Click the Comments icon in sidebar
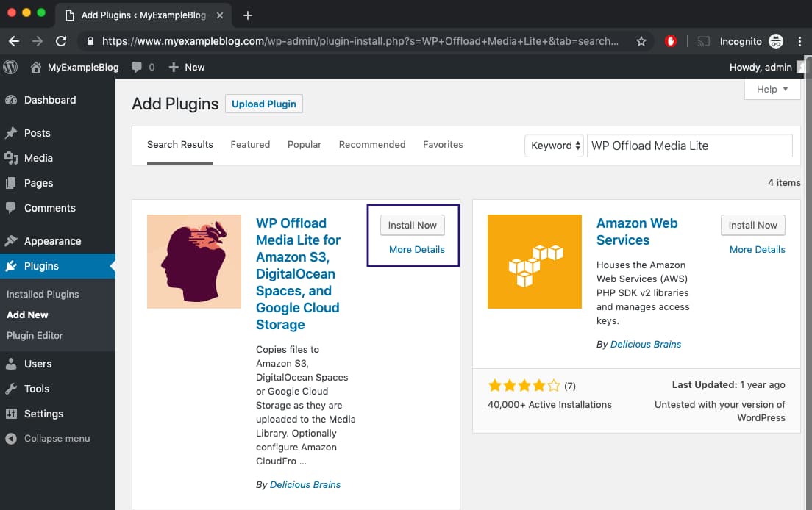 [11, 207]
